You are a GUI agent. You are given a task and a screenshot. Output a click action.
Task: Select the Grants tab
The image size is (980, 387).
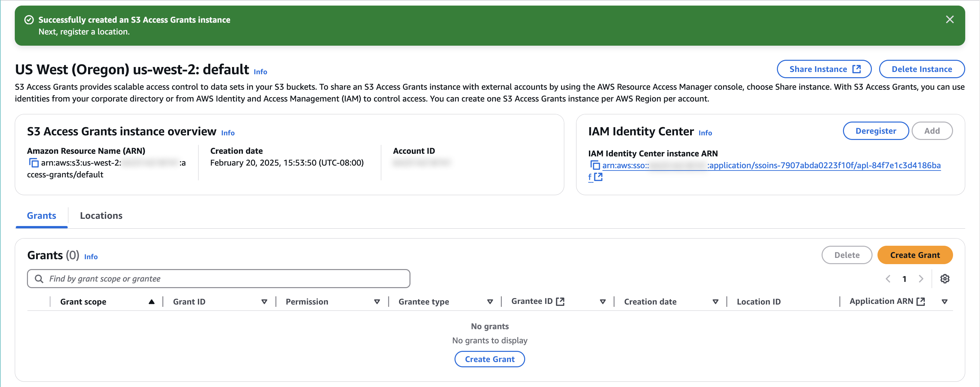point(41,216)
